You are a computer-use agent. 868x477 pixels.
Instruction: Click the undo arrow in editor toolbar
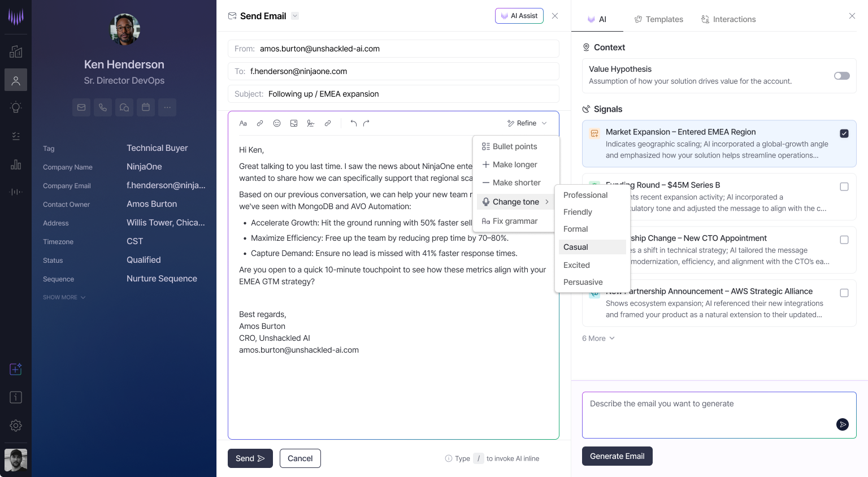coord(353,123)
